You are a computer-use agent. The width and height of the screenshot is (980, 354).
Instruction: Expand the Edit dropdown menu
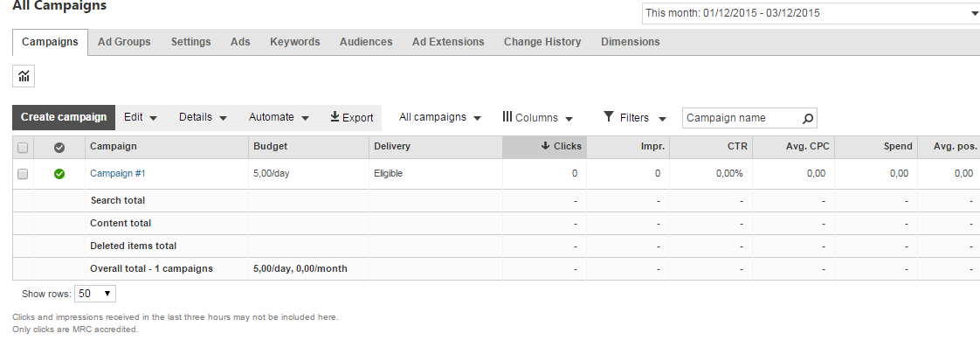click(x=141, y=118)
